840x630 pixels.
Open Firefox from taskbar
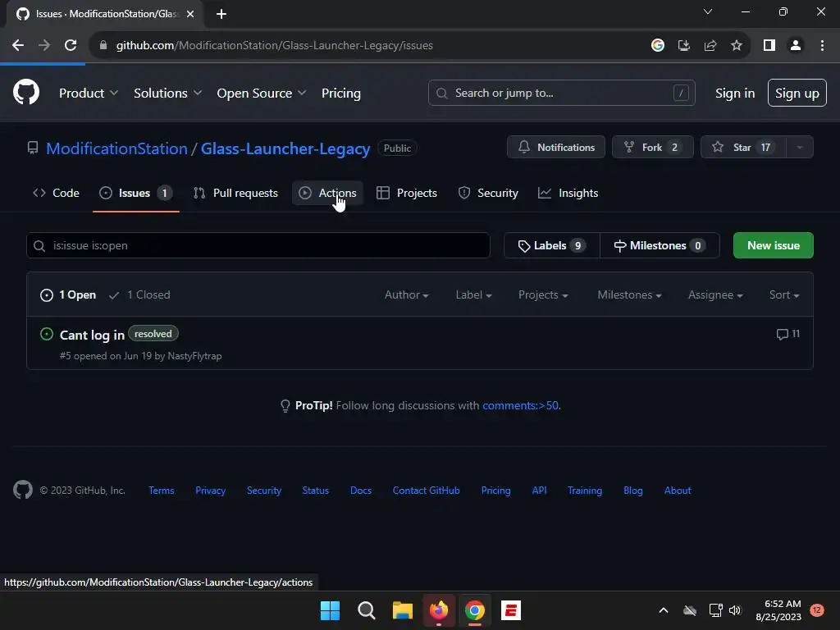pyautogui.click(x=439, y=610)
